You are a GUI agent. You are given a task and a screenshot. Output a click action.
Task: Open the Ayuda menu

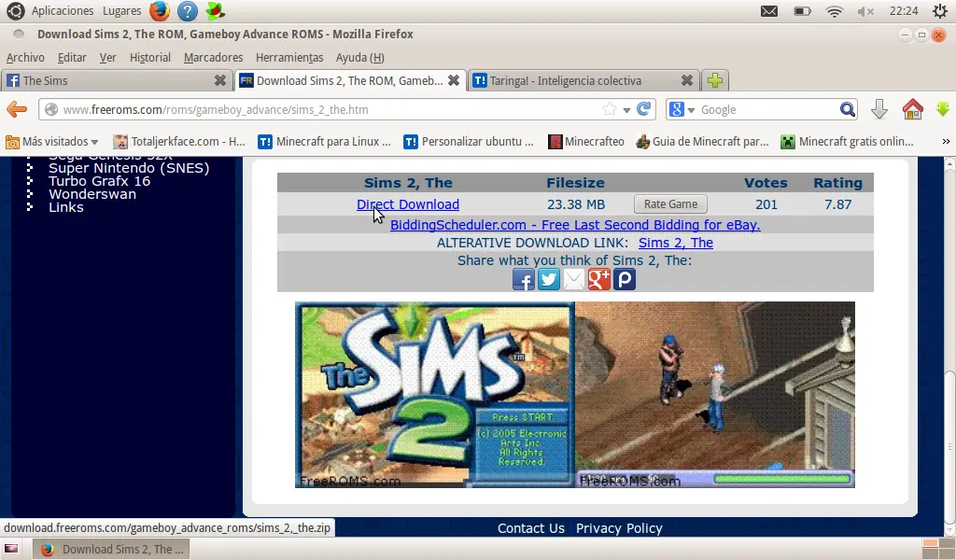[359, 57]
